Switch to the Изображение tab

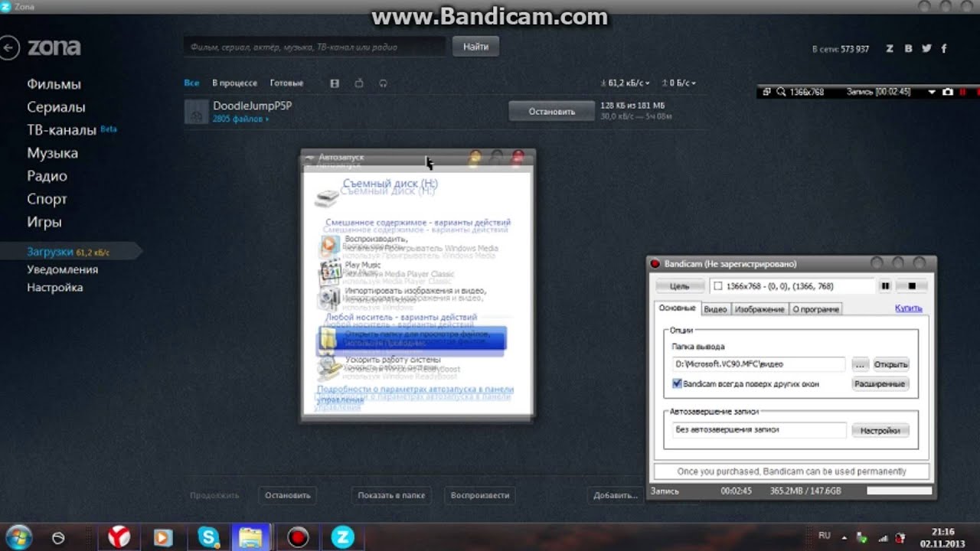pyautogui.click(x=759, y=309)
